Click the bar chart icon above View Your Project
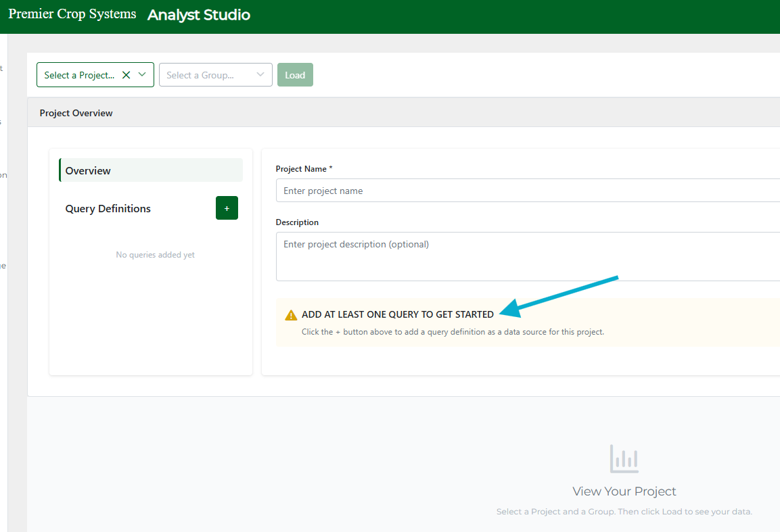This screenshot has height=532, width=780. point(624,459)
